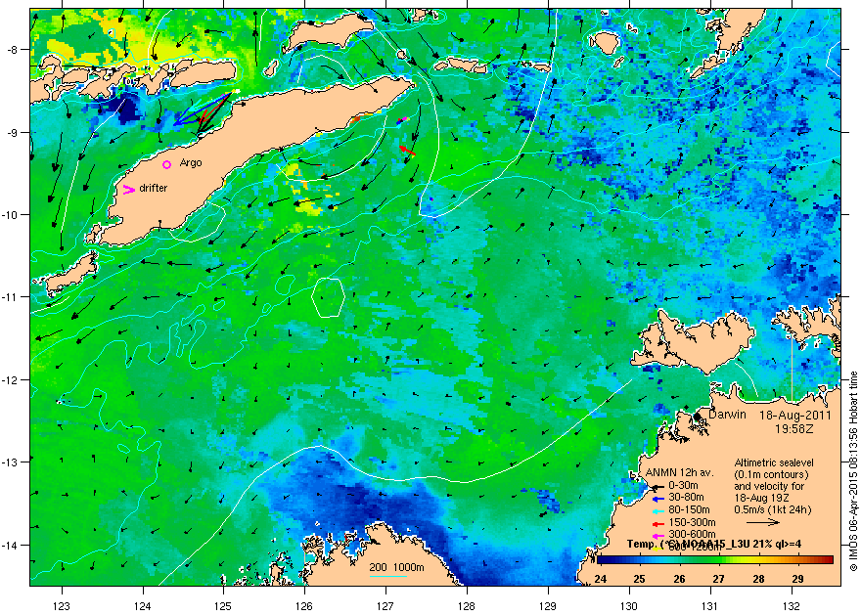Click the -14 latitude axis label
The width and height of the screenshot is (861, 616).
(10, 545)
